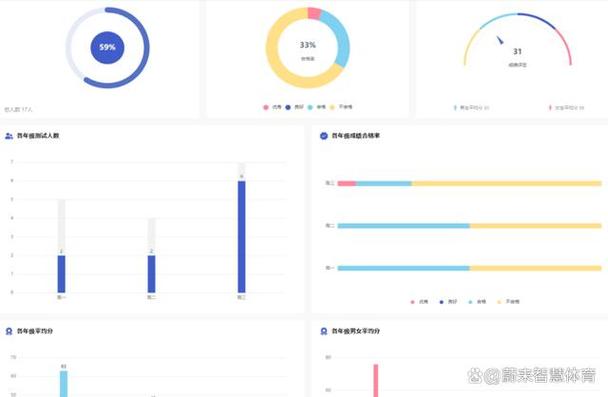Click the yellow segment of the 高二 stacked bar

[x=536, y=226]
